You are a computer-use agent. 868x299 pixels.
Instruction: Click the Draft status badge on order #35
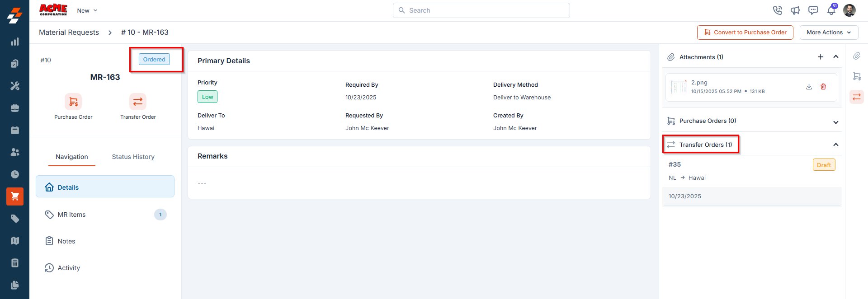pos(824,165)
